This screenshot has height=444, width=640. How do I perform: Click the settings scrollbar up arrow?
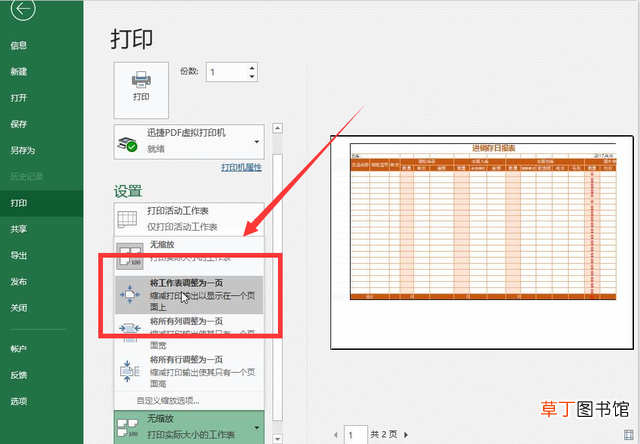278,128
